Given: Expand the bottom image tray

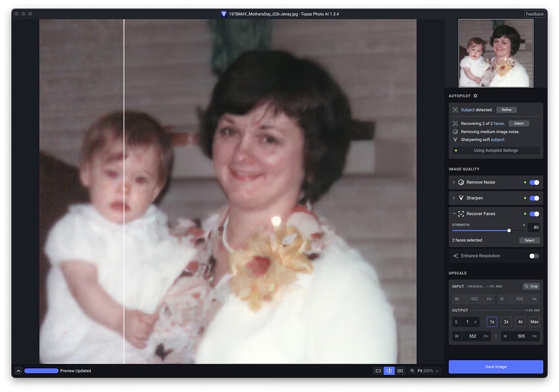Looking at the screenshot, I should (x=18, y=371).
